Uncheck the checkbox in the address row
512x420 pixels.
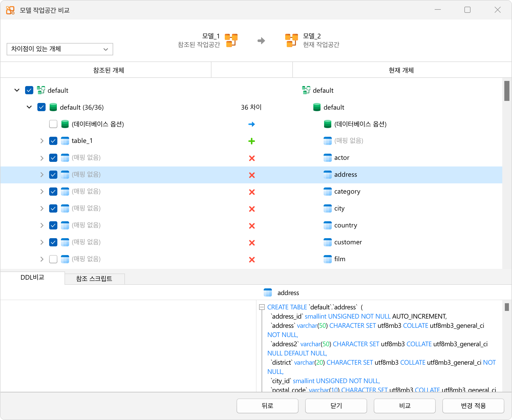pyautogui.click(x=53, y=175)
